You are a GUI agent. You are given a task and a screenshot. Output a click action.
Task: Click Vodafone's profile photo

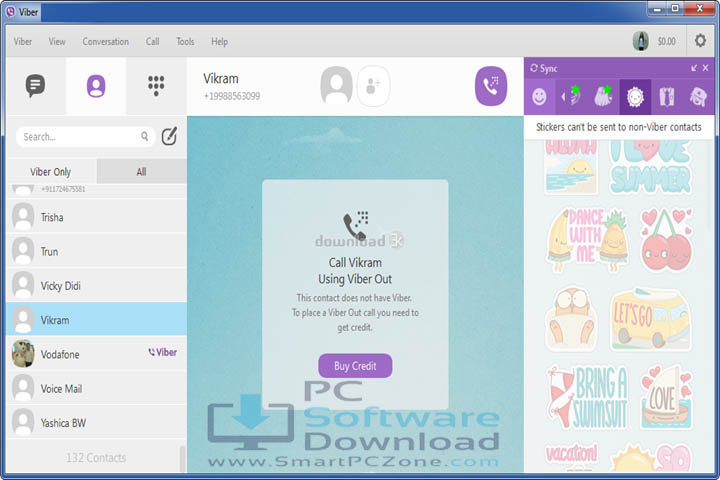[23, 354]
